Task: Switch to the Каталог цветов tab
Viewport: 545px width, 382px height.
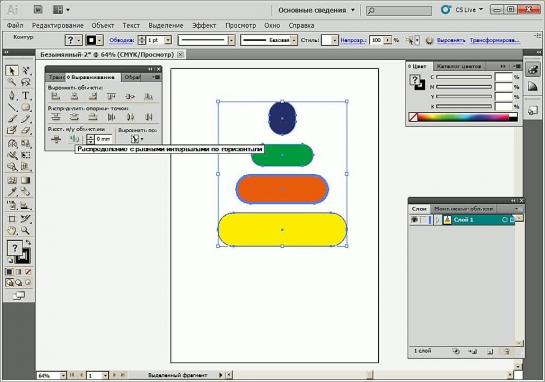Action: pyautogui.click(x=459, y=66)
